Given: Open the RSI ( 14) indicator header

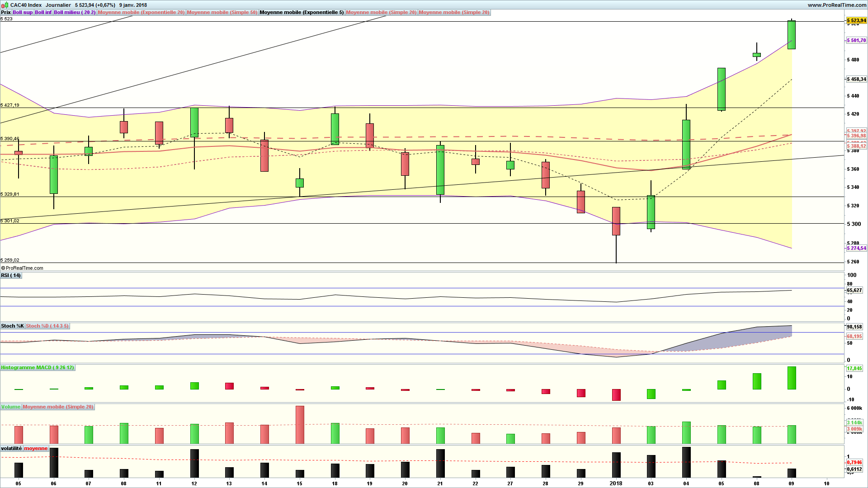Looking at the screenshot, I should pyautogui.click(x=10, y=275).
